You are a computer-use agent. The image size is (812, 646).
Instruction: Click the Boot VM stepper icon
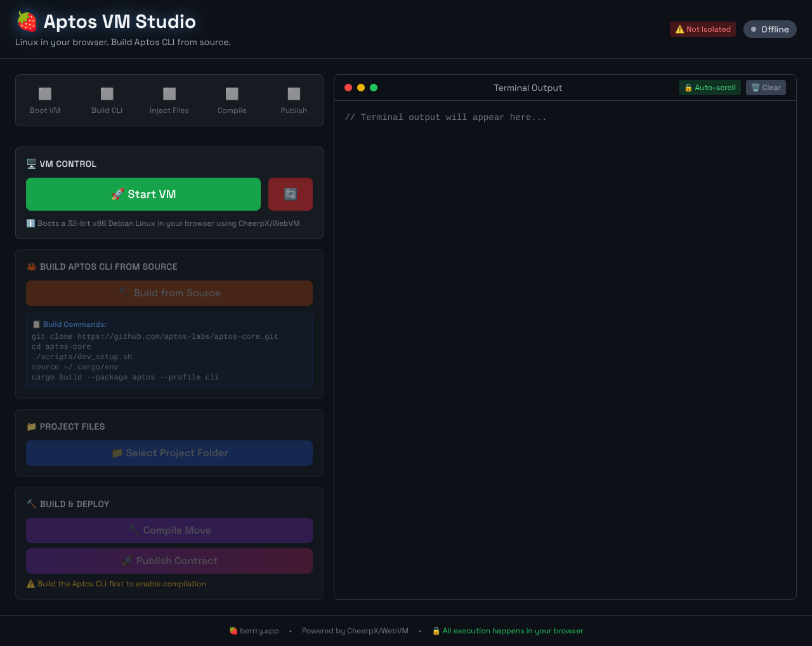(44, 93)
